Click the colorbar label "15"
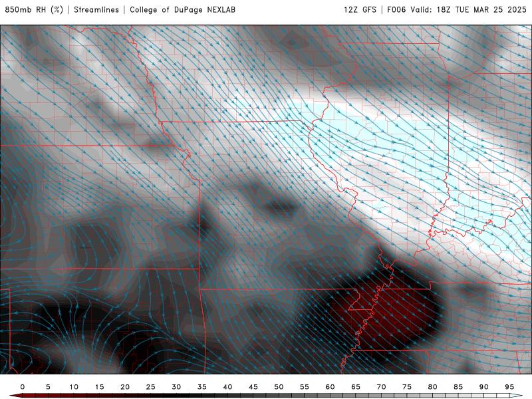The height and width of the screenshot is (399, 532). tap(99, 387)
